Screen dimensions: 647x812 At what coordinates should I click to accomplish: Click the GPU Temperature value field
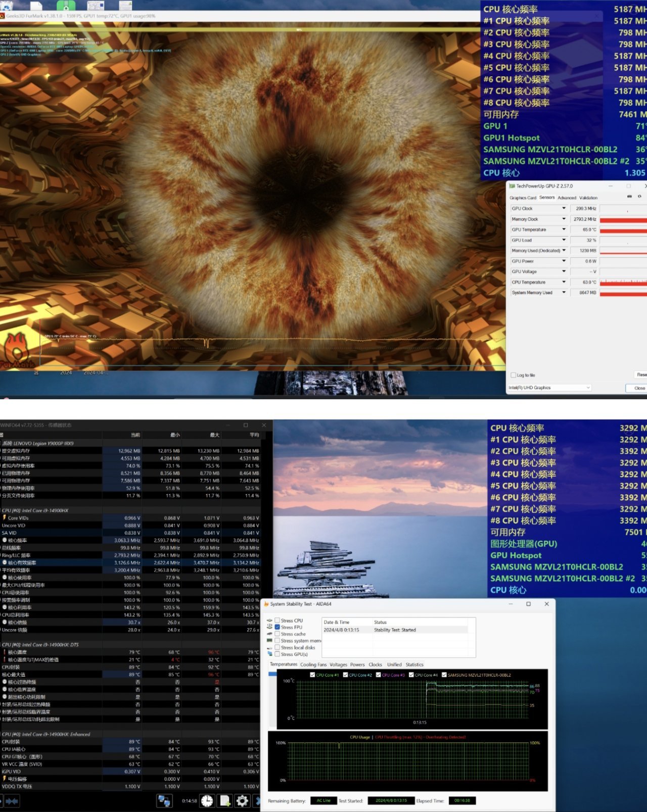584,229
